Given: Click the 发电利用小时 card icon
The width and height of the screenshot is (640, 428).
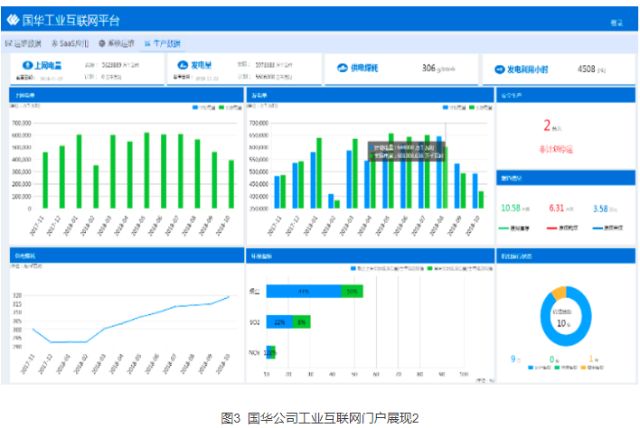Looking at the screenshot, I should [499, 69].
